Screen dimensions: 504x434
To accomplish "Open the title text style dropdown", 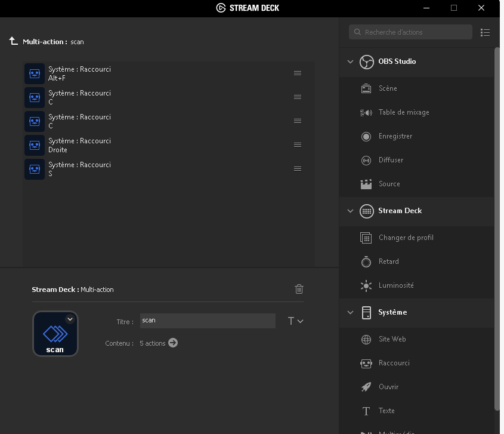I will (295, 321).
